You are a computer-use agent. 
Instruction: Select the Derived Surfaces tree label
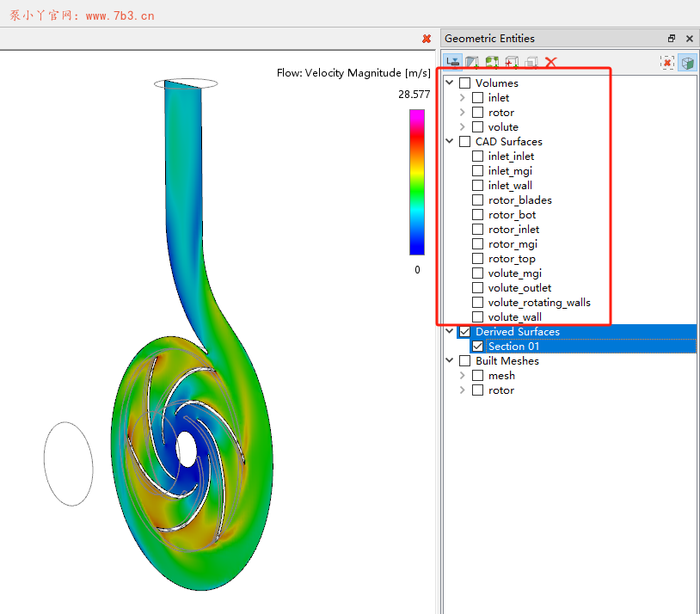point(518,332)
